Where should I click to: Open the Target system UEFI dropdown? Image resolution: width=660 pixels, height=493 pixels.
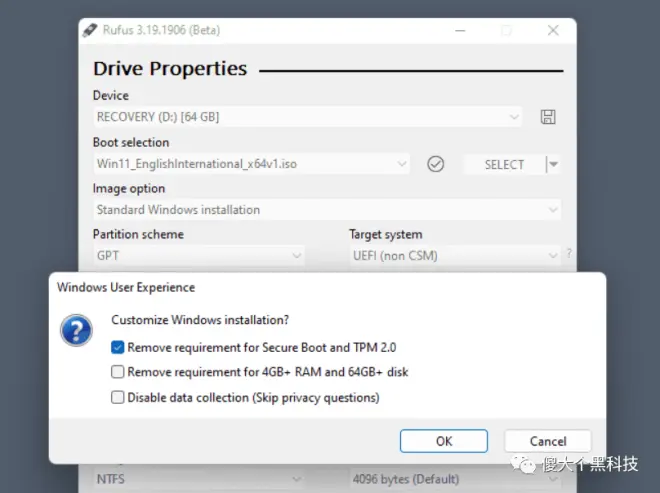pos(455,256)
